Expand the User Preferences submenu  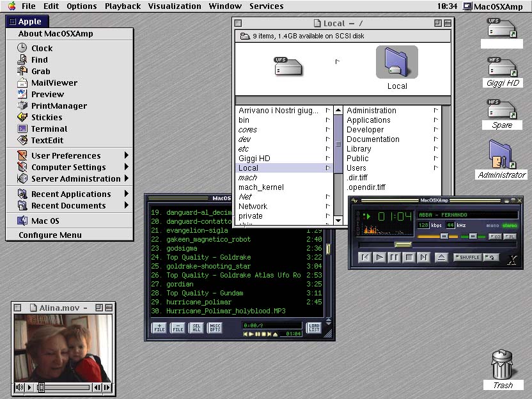pos(70,156)
